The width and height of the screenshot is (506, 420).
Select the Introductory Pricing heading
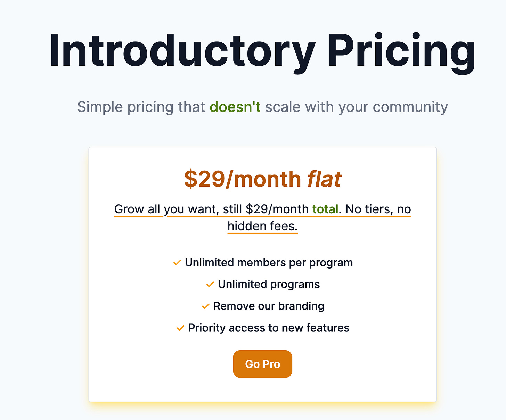coord(262,51)
